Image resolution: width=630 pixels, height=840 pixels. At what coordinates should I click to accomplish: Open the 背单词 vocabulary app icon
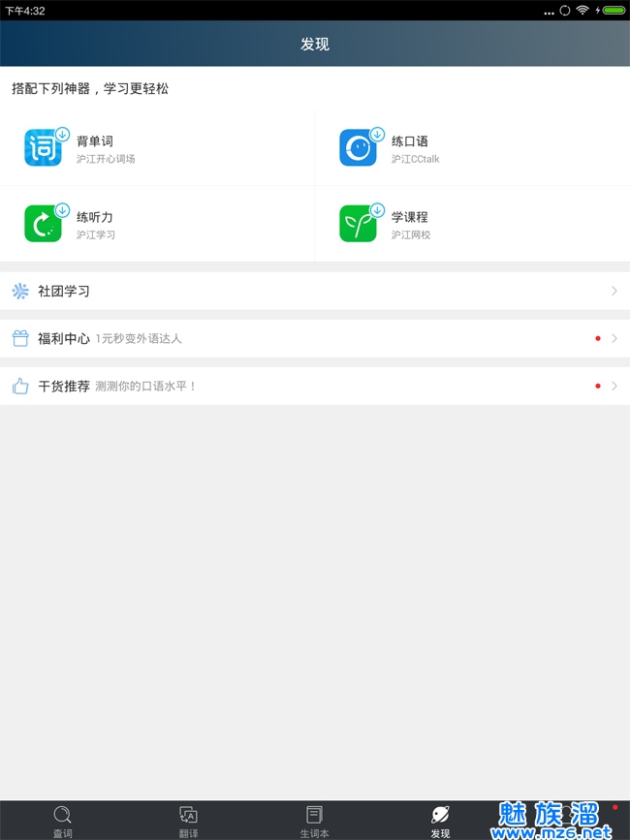pyautogui.click(x=43, y=148)
